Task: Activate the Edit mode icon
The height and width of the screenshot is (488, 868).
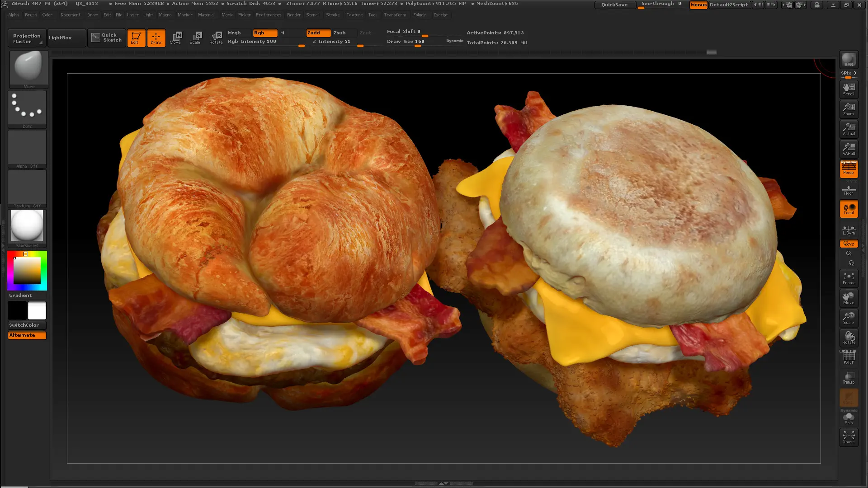Action: click(x=136, y=38)
